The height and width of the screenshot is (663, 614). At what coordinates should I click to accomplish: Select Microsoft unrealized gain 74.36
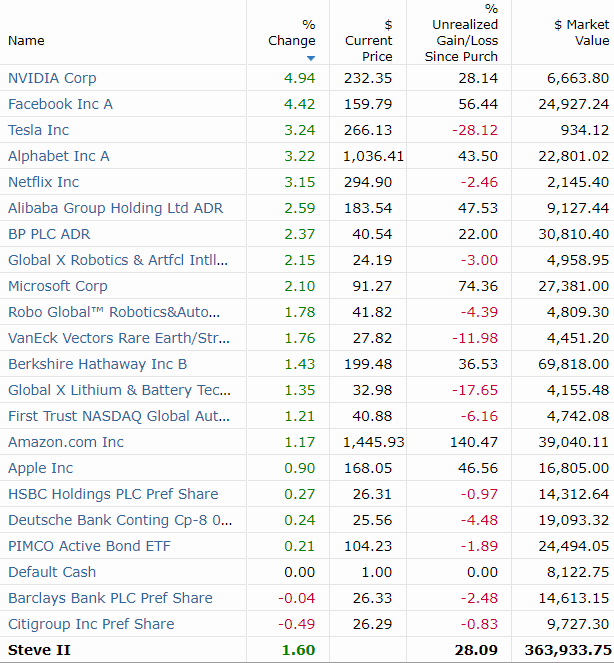point(478,286)
